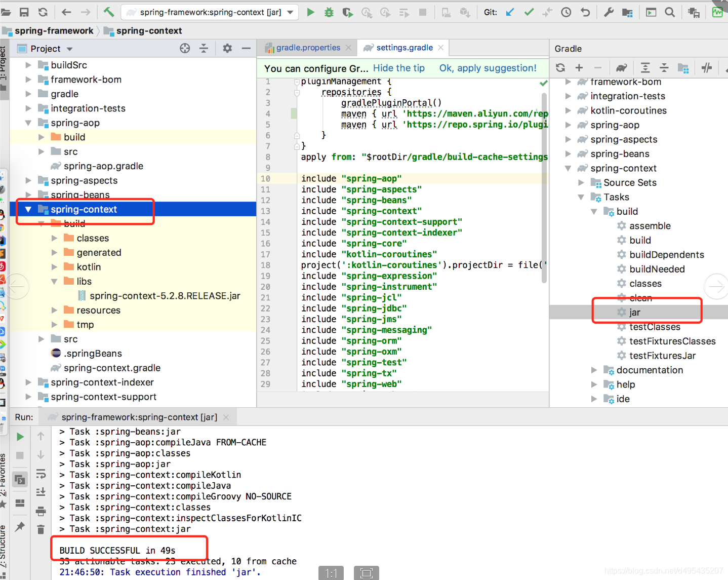728x580 pixels.
Task: Click Ok, apply suggestion! link
Action: click(488, 68)
